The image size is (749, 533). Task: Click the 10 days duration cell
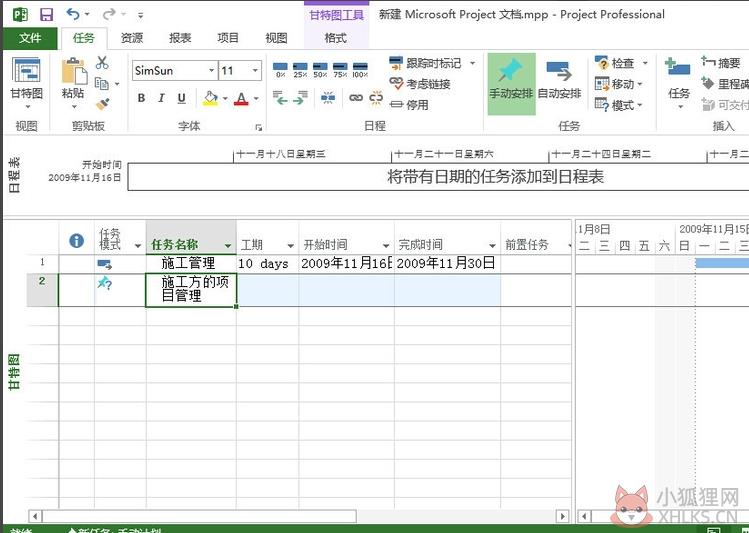[x=268, y=264]
